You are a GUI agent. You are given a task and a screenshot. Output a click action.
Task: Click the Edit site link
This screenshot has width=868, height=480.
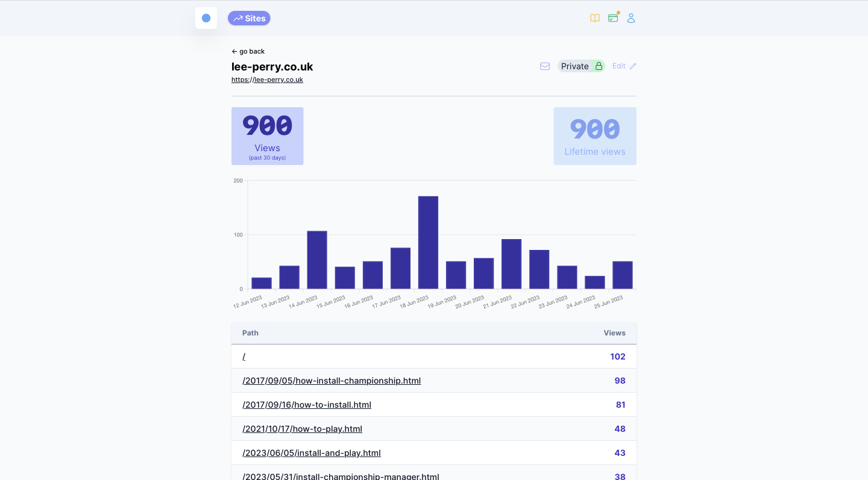tap(619, 66)
